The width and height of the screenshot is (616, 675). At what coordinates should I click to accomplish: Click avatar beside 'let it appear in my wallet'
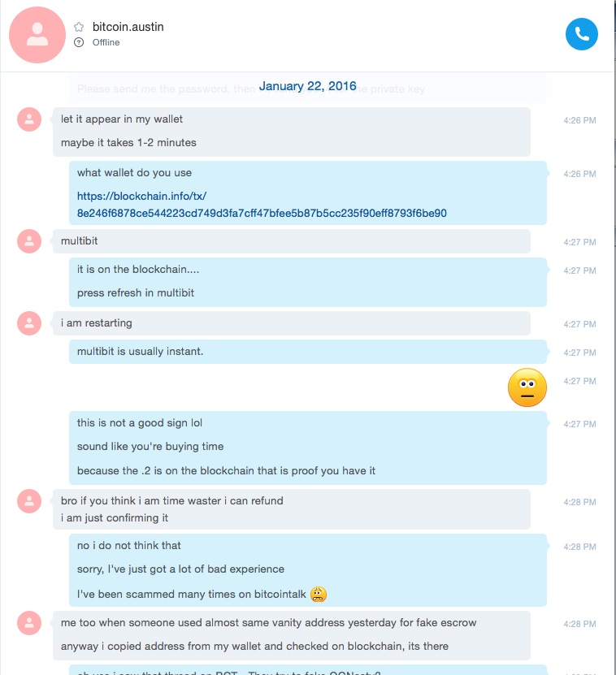click(29, 119)
